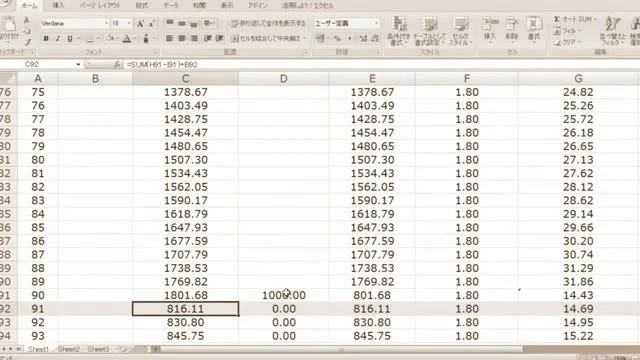Viewport: 640px width, 360px height.
Task: Open the Font Color dropdown arrow
Action: (x=134, y=39)
